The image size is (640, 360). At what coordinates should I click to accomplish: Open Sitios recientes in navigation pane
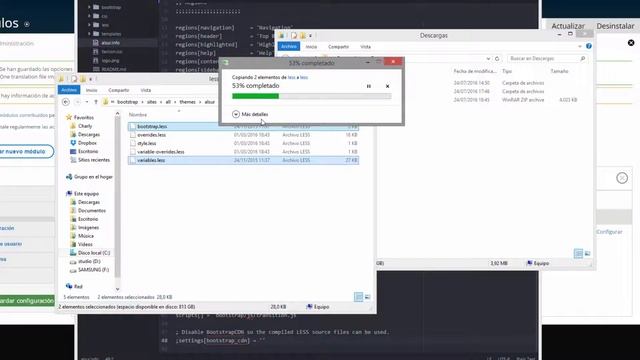click(90, 160)
